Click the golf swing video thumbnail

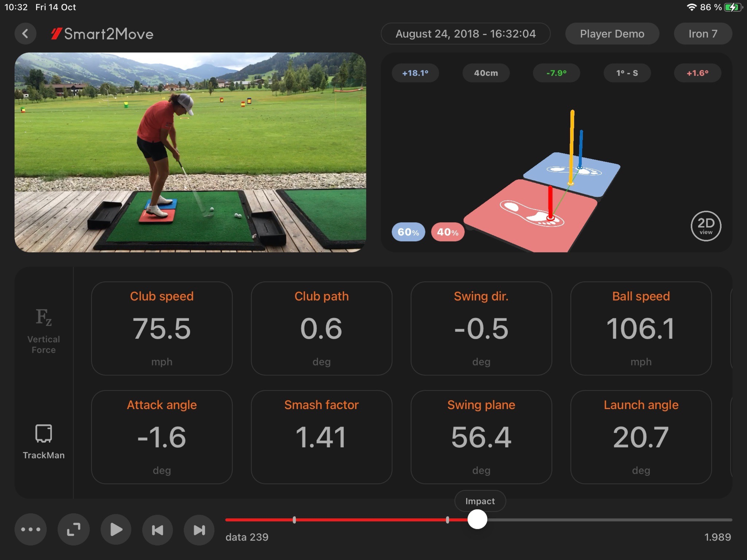click(x=190, y=152)
